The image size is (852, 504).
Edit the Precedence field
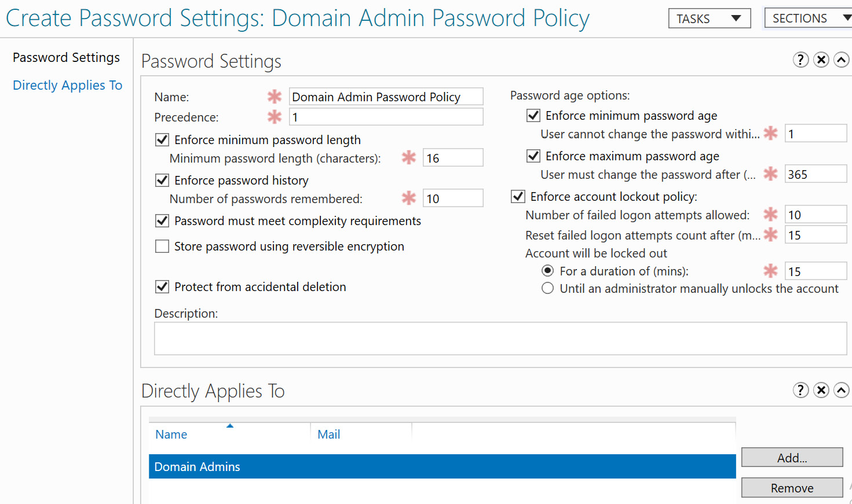tap(386, 117)
